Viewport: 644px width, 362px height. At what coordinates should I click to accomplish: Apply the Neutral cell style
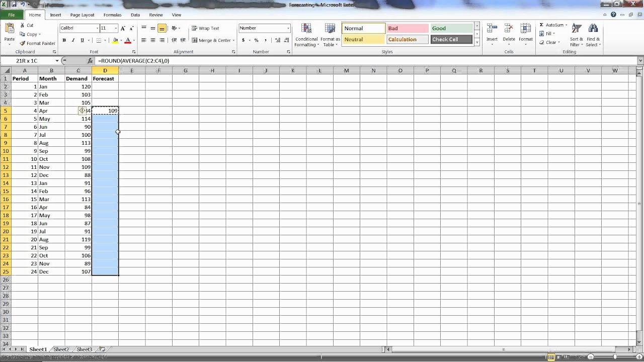point(363,39)
